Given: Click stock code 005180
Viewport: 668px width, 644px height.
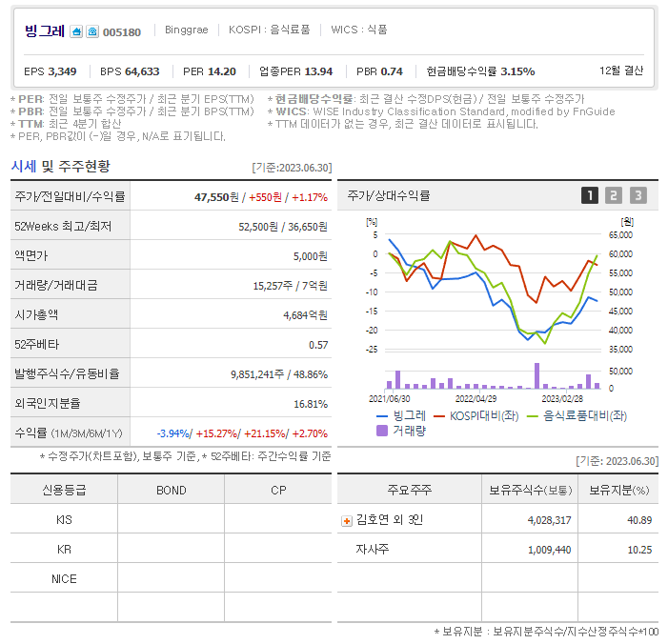Looking at the screenshot, I should [x=122, y=32].
